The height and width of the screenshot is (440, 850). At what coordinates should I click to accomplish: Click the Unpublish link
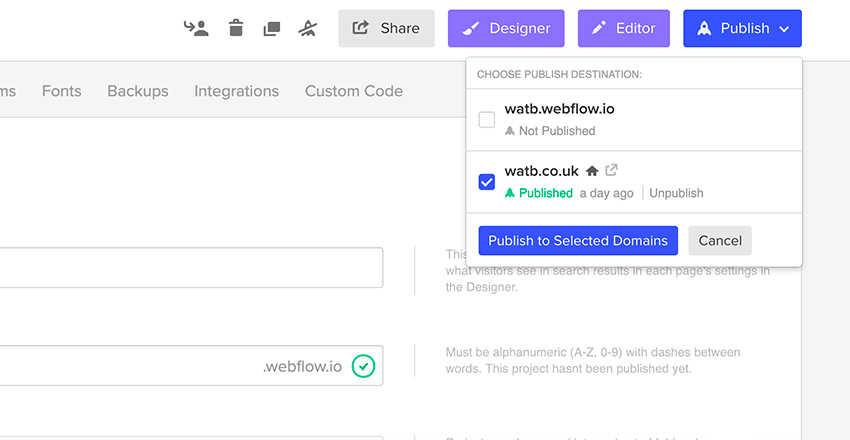pyautogui.click(x=676, y=193)
